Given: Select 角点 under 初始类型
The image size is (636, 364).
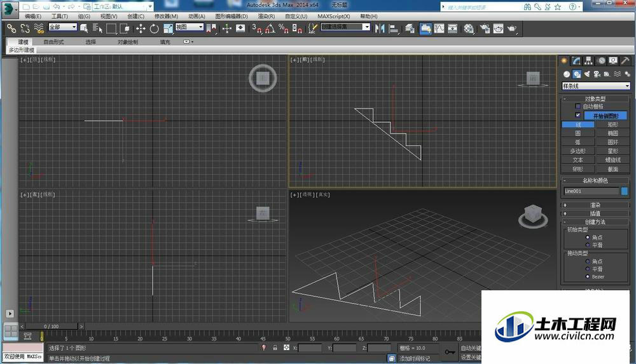Looking at the screenshot, I should (587, 238).
